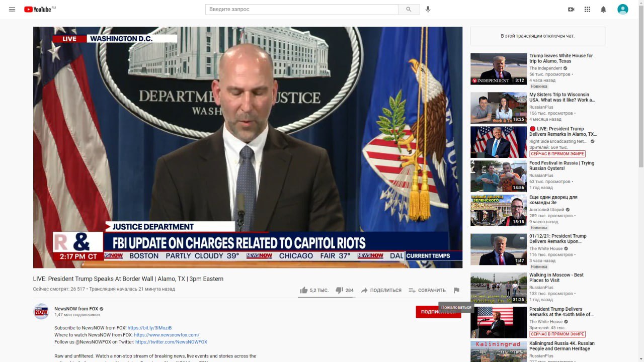The height and width of the screenshot is (362, 644).
Task: Open title My Sisters Trip to Wisconsin USA
Action: 562,97
